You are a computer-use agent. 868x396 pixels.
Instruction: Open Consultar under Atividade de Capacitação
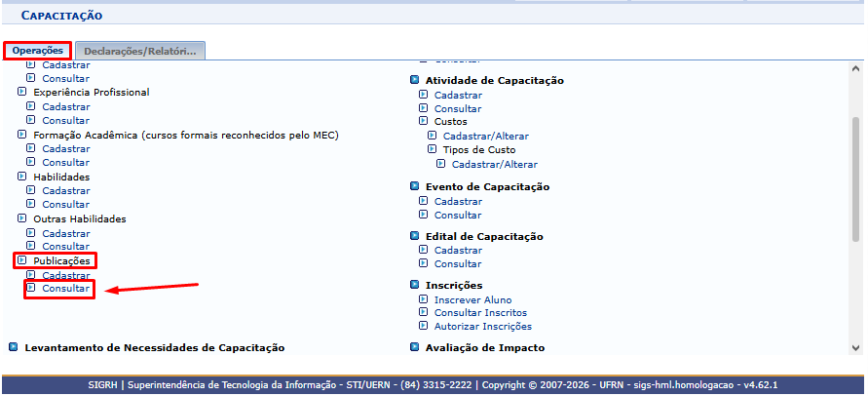[458, 108]
